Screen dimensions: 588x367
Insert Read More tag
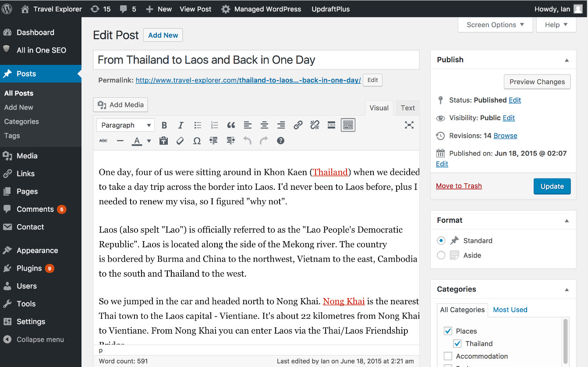click(331, 125)
